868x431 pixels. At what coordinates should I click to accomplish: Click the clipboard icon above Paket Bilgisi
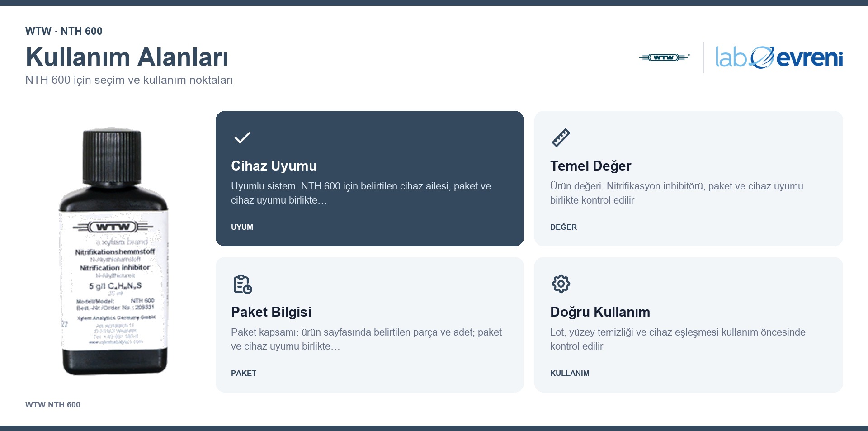[242, 284]
